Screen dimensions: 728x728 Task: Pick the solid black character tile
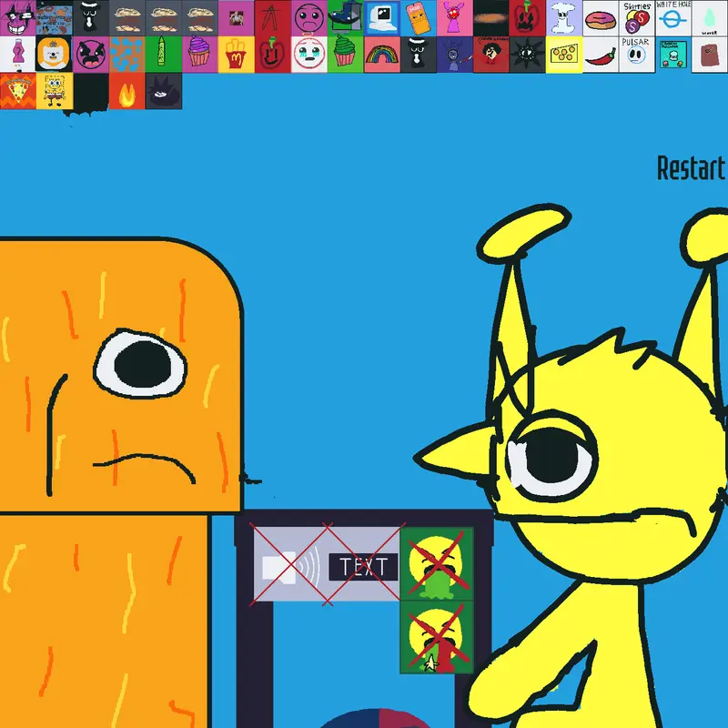[90, 91]
